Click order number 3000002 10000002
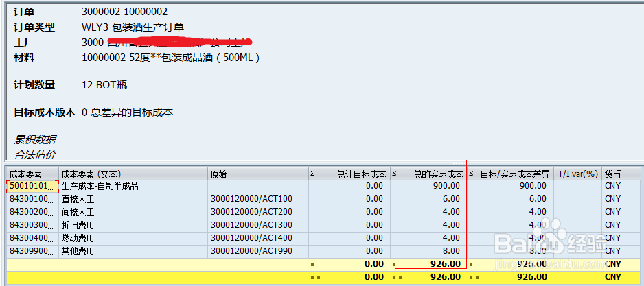This screenshot has height=286, width=644. click(125, 12)
